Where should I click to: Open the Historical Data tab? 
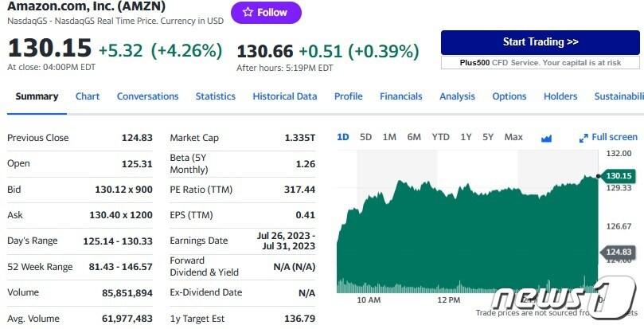284,96
